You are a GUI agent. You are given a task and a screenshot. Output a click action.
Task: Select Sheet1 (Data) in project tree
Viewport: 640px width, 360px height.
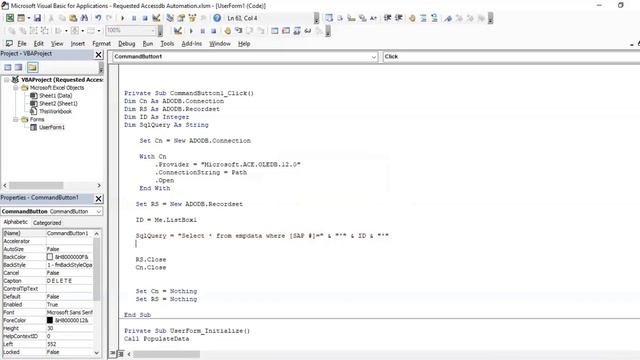[55, 96]
